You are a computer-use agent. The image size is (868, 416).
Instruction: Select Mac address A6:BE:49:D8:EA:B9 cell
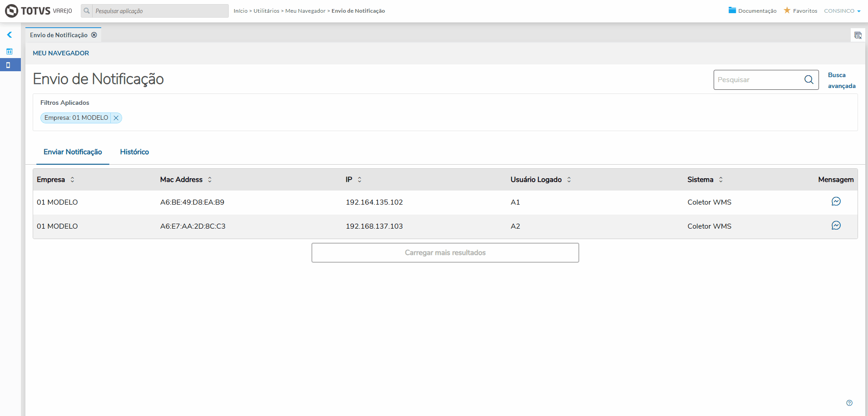(x=192, y=202)
